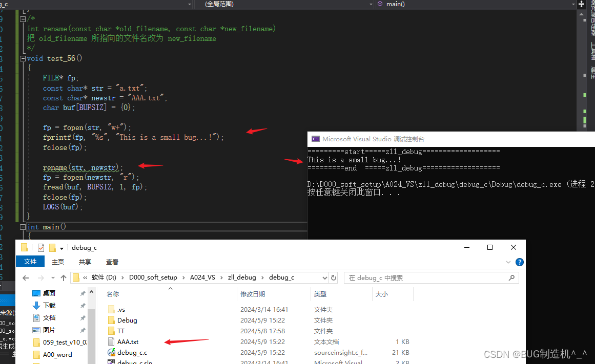
Task: Expand the chevron after D000_soft_setup breadcrumb
Action: [x=183, y=277]
